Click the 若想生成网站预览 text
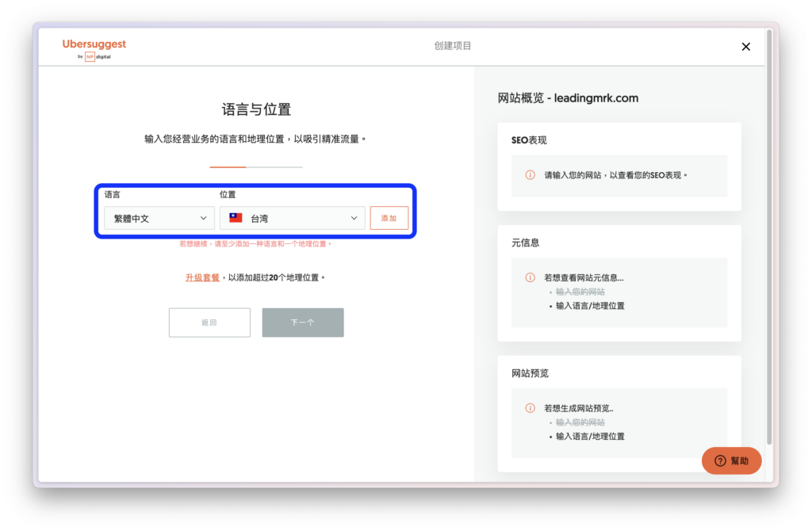The height and width of the screenshot is (531, 812). click(578, 408)
